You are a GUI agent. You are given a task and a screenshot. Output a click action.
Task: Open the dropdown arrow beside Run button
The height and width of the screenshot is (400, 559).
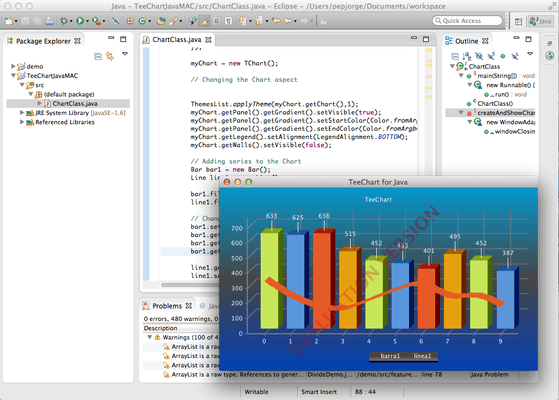(x=87, y=21)
